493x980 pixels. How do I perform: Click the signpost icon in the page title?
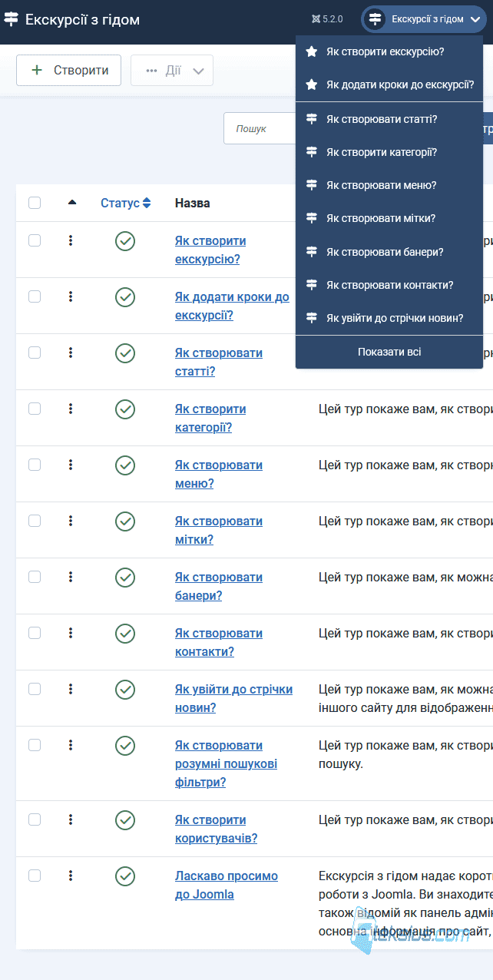(x=12, y=19)
